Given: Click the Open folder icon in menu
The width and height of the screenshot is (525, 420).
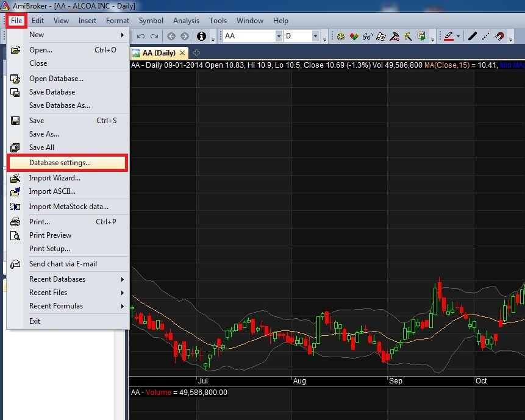Looking at the screenshot, I should click(15, 50).
